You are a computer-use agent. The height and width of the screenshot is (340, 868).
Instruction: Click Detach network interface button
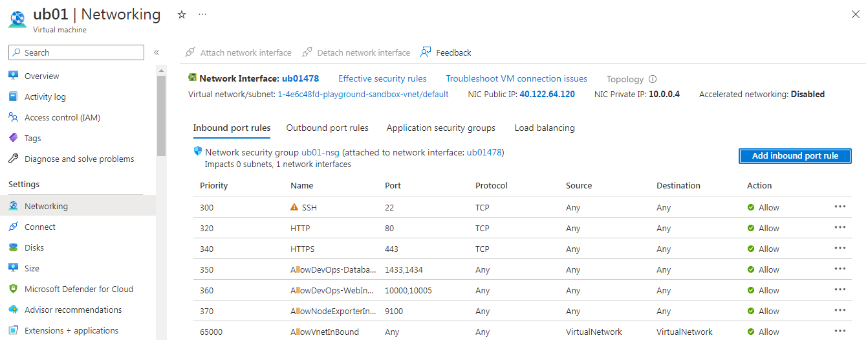[356, 52]
